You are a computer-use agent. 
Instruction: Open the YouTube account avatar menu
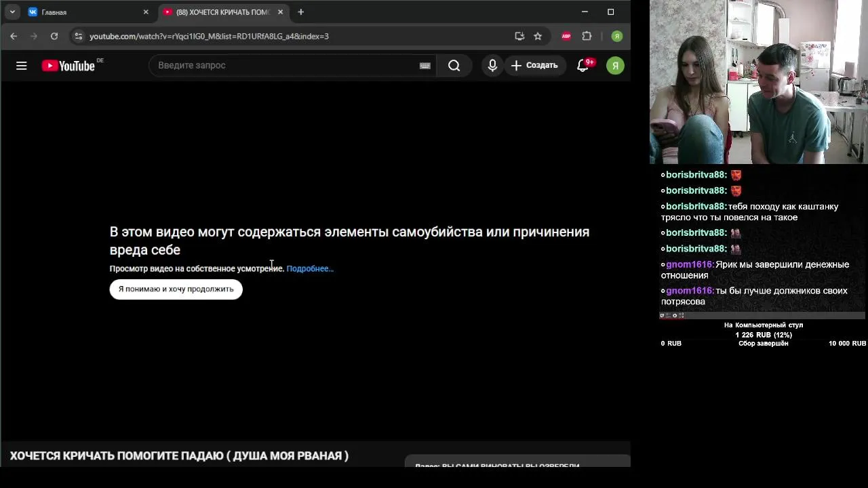(615, 65)
